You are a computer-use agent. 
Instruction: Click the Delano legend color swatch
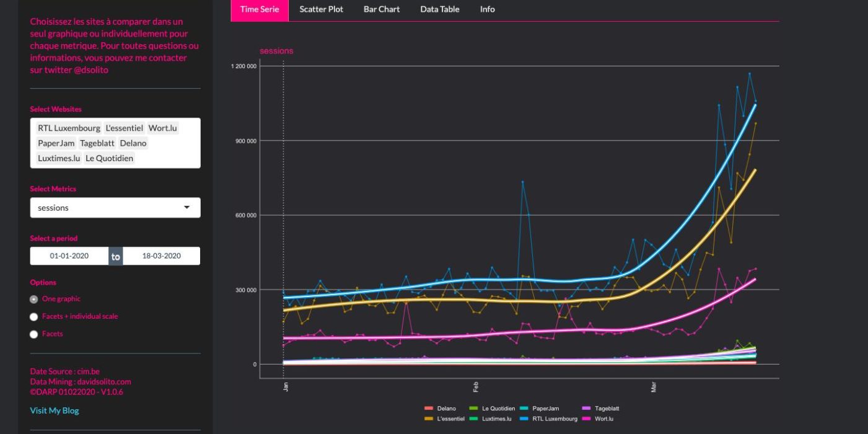(x=427, y=409)
